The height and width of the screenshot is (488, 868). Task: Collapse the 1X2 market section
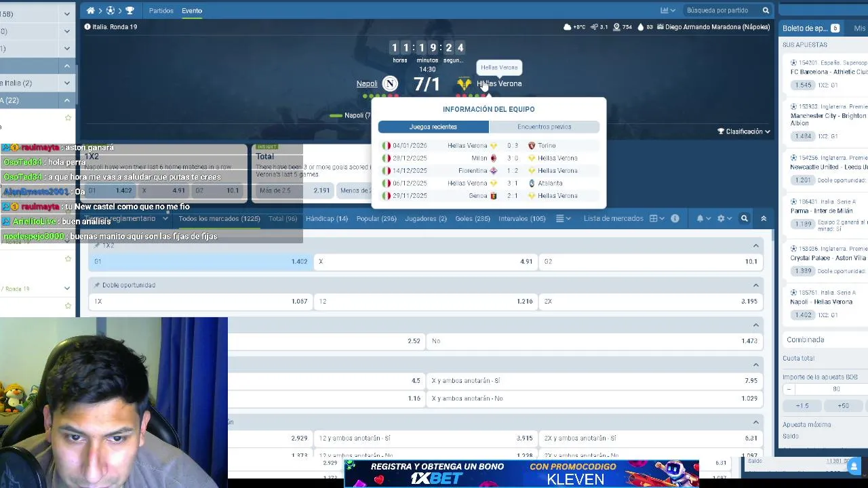click(x=755, y=245)
